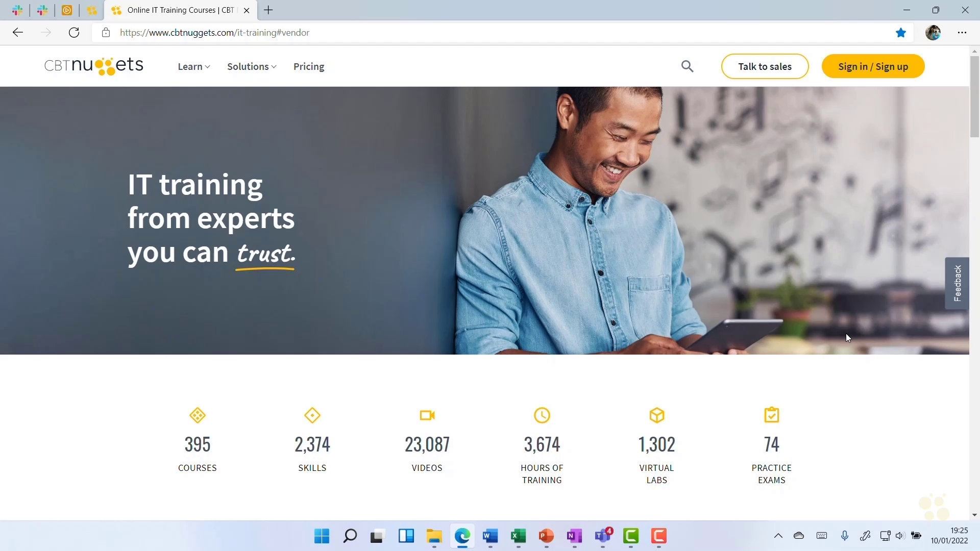Open the Feedback side tab

click(x=957, y=283)
